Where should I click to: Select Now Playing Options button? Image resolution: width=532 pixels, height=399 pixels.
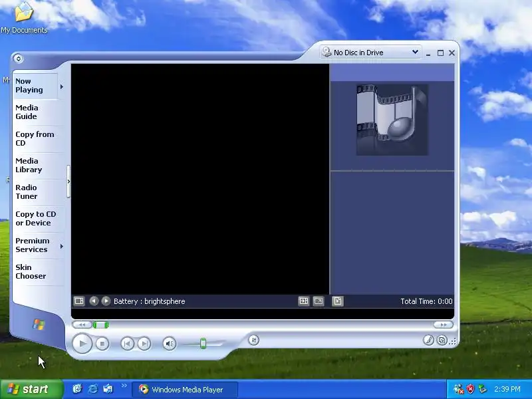tap(79, 301)
